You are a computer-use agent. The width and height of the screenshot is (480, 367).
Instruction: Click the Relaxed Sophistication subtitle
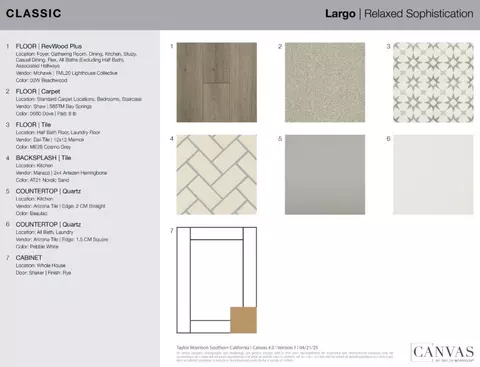click(419, 14)
